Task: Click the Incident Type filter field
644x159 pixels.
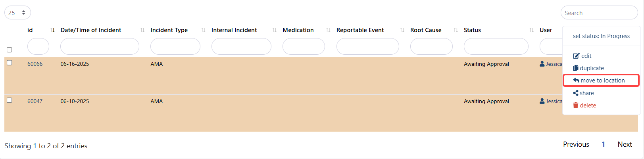Action: tap(175, 46)
